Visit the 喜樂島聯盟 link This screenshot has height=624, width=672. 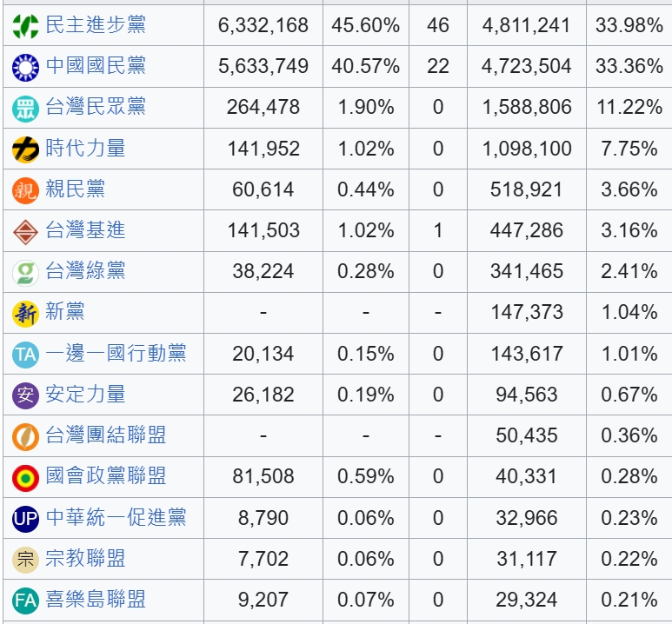pos(96,599)
